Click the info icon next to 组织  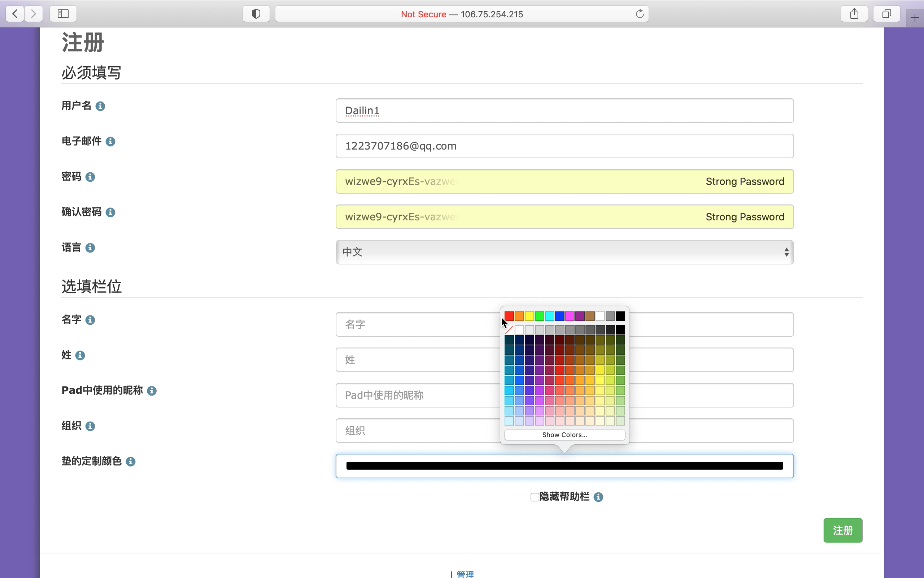pyautogui.click(x=90, y=426)
